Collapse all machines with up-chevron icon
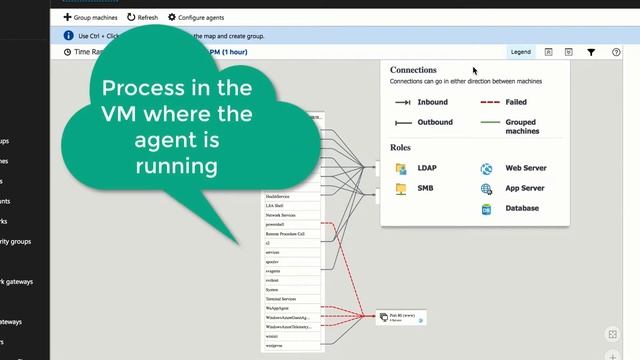Viewport: 640px width, 360px height. (549, 52)
